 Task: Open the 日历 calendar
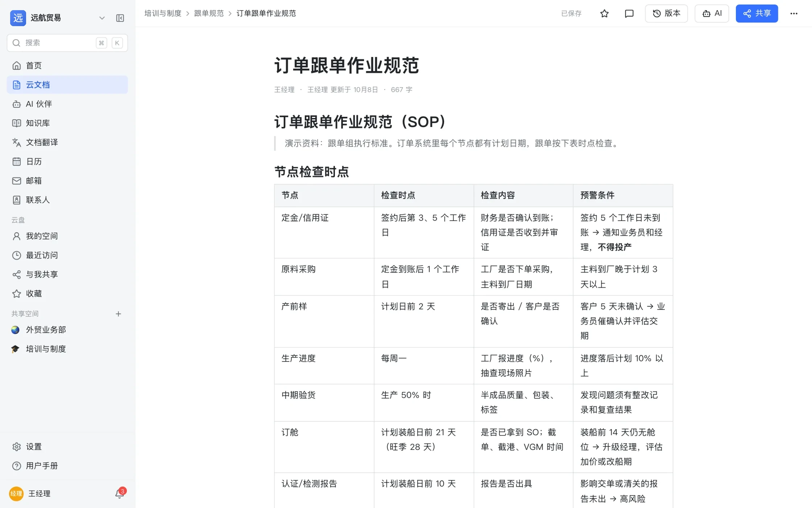67,161
